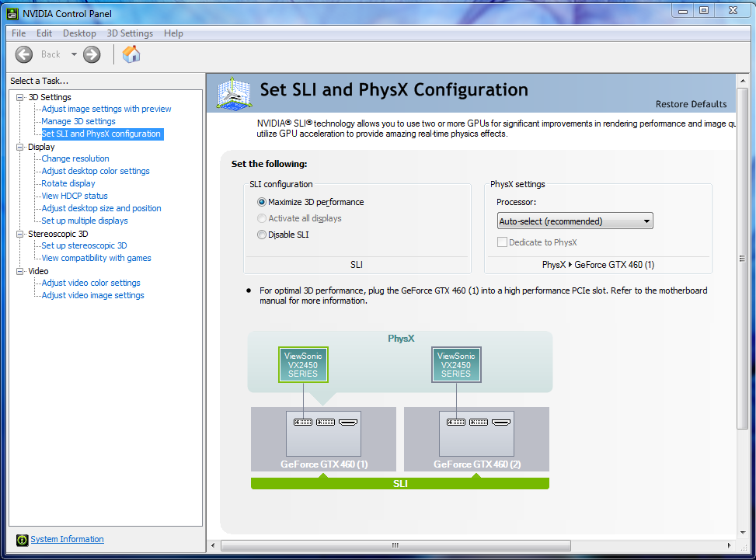The height and width of the screenshot is (560, 756).
Task: Click the Video tree category label
Action: (38, 271)
